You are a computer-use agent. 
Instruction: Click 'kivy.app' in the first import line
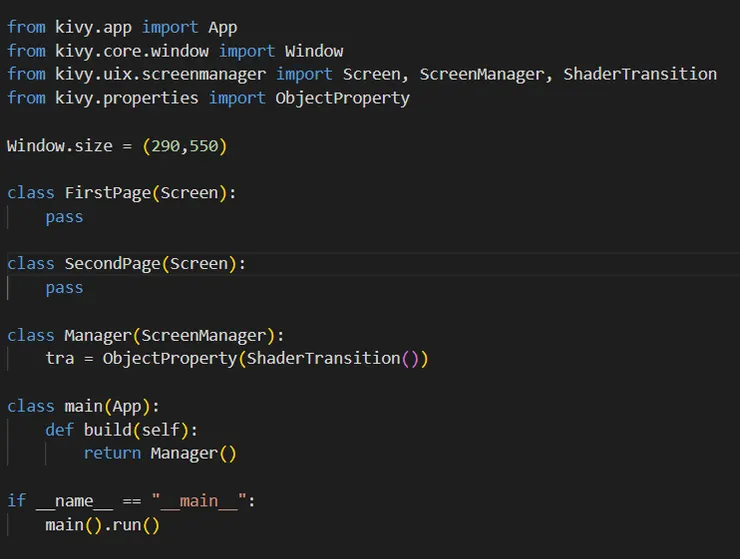(x=93, y=27)
